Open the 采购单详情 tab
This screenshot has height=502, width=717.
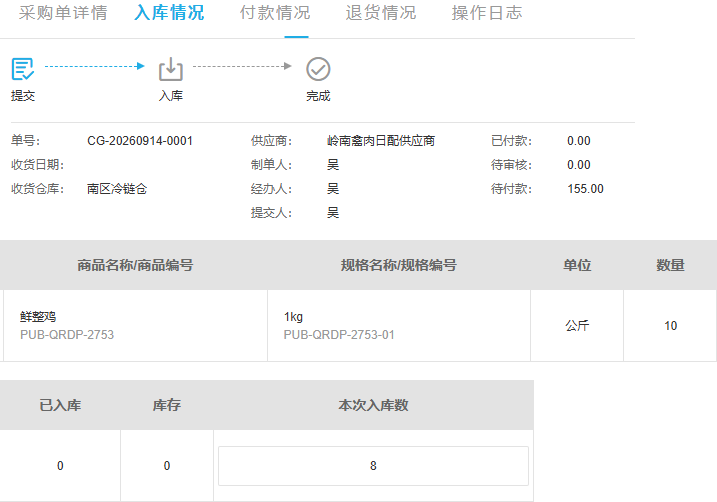pos(63,13)
